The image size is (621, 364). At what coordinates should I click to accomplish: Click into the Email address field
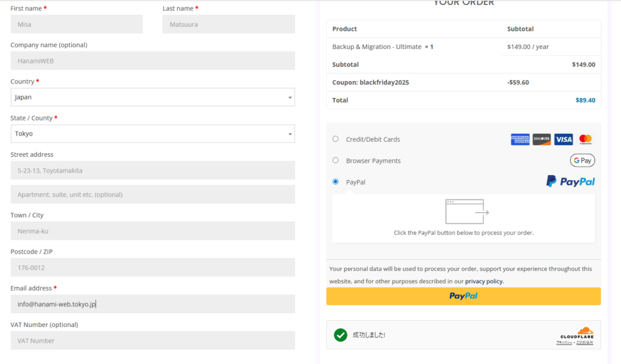(153, 304)
